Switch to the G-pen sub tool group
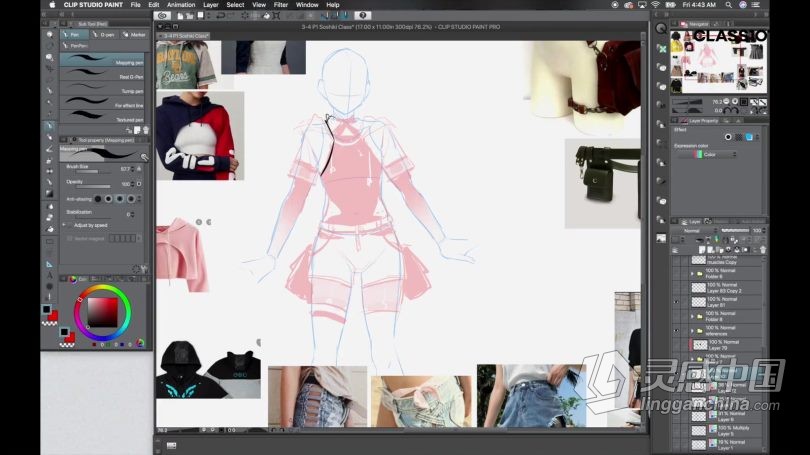The height and width of the screenshot is (455, 810). pos(104,35)
